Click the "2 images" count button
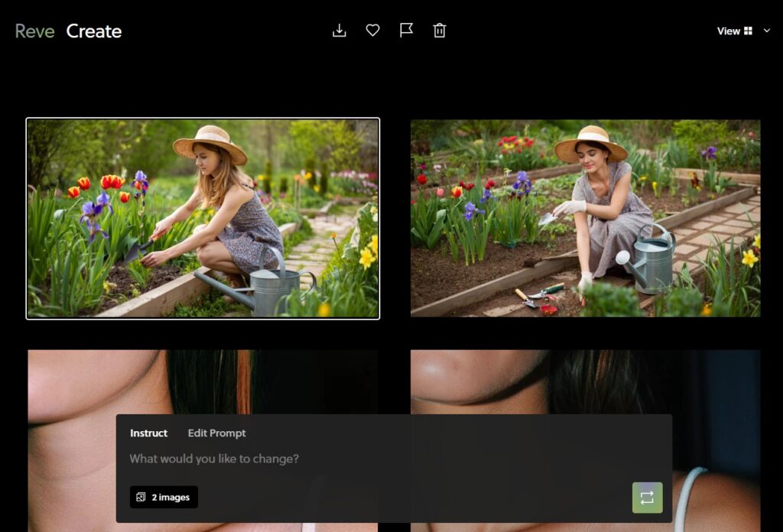 pos(170,498)
